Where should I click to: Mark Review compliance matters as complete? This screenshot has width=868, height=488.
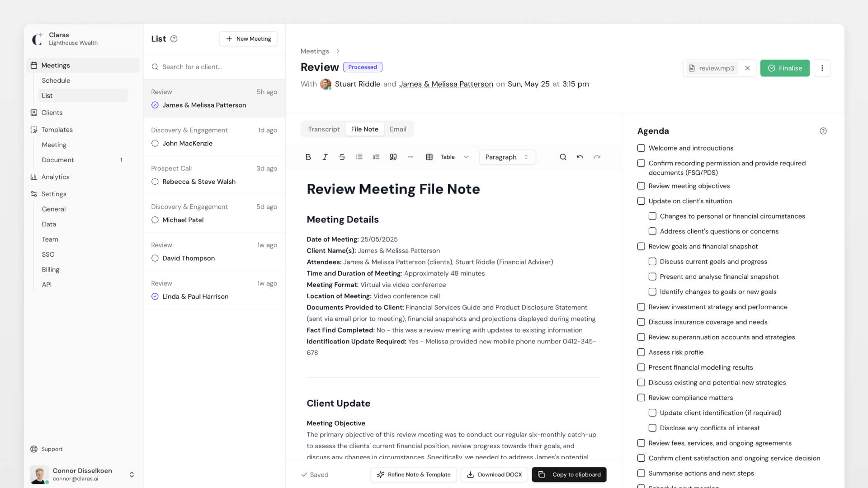[641, 398]
